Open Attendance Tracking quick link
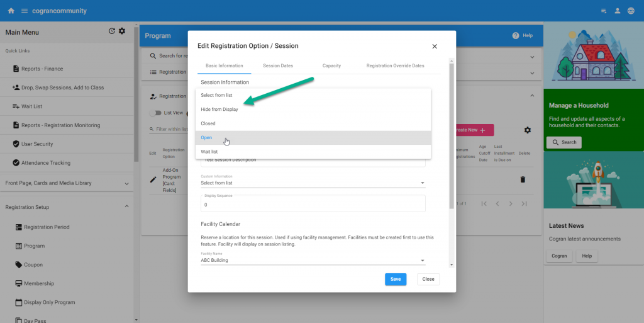The image size is (644, 323). pyautogui.click(x=47, y=163)
